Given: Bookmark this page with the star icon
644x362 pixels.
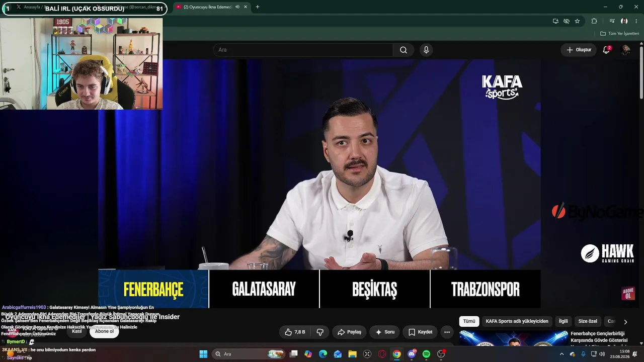Looking at the screenshot, I should click(577, 21).
